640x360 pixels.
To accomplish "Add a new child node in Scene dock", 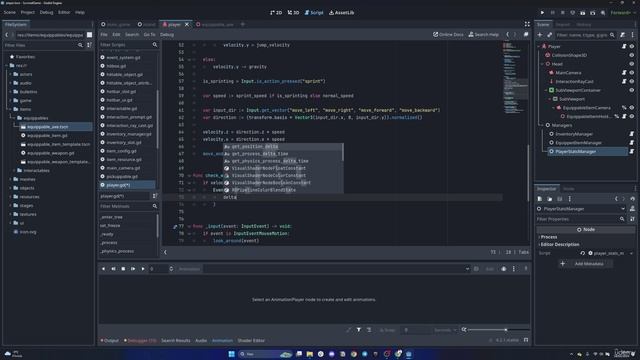I will click(540, 35).
